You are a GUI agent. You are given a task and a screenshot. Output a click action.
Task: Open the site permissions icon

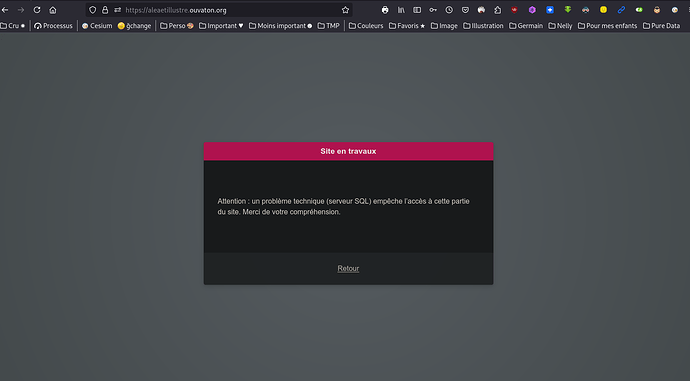coord(117,10)
